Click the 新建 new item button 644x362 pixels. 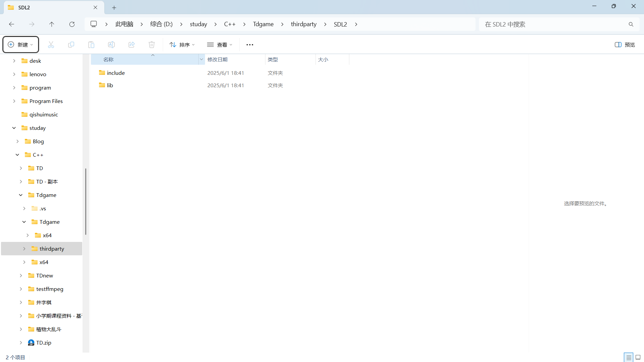(x=21, y=45)
